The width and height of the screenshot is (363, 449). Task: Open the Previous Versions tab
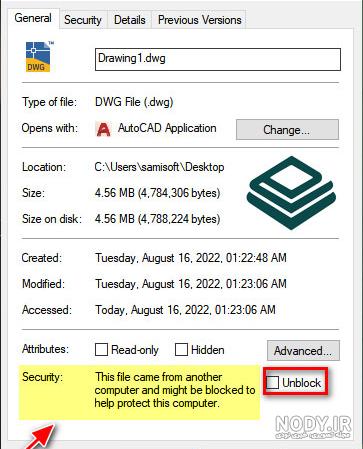click(199, 20)
